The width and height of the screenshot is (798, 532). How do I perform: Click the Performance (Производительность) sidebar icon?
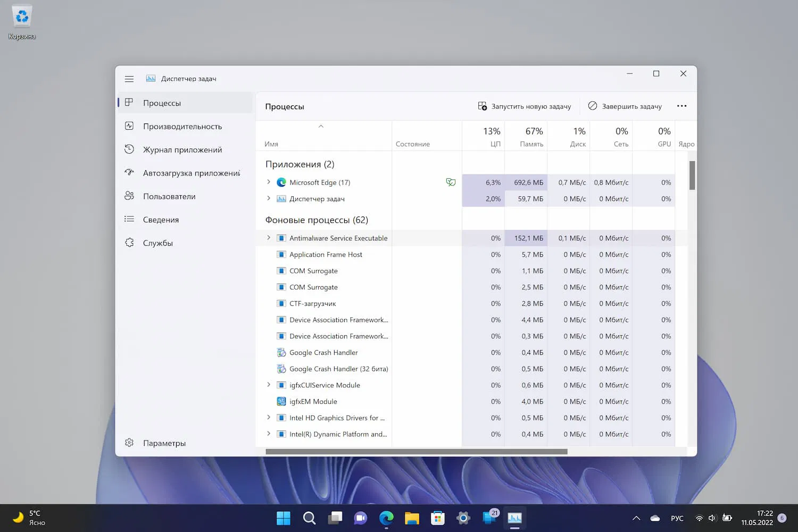(129, 126)
